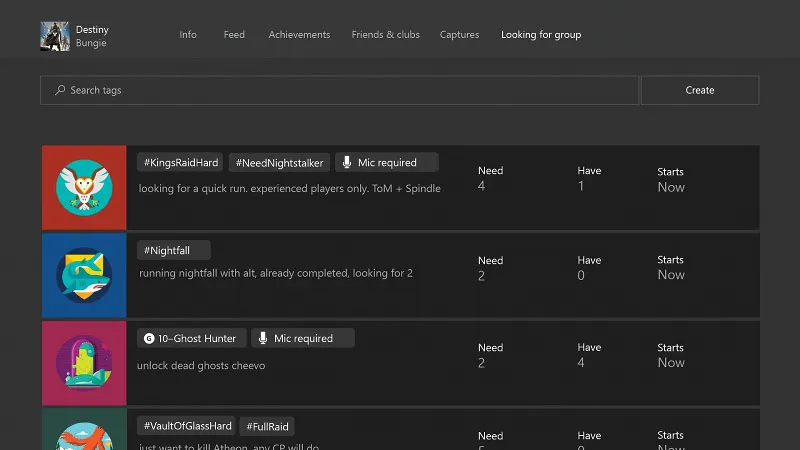Click the microphone icon in KingsRaidHard post
The width and height of the screenshot is (800, 450).
pyautogui.click(x=347, y=162)
